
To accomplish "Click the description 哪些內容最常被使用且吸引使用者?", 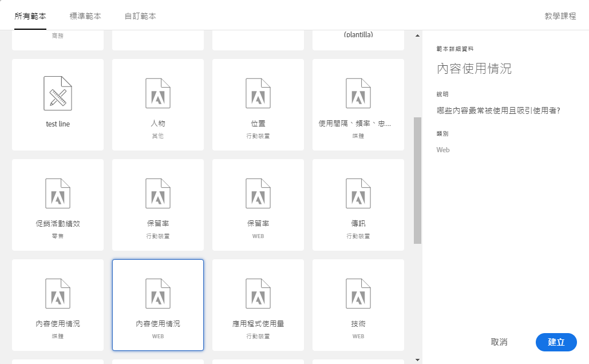I will tap(499, 110).
